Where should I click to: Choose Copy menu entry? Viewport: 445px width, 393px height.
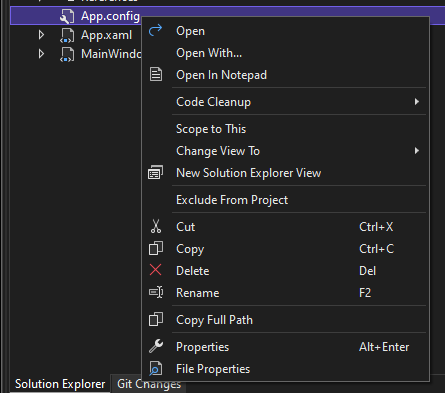coord(286,249)
